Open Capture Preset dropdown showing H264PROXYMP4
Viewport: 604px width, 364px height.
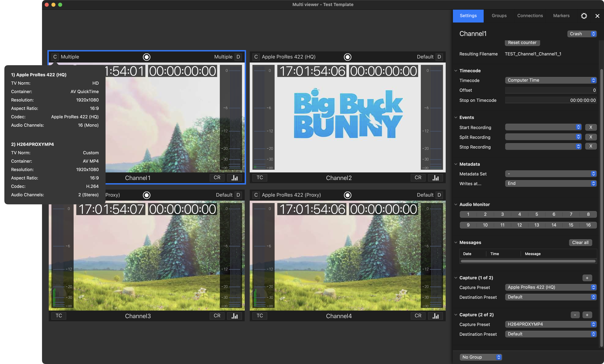(551, 324)
